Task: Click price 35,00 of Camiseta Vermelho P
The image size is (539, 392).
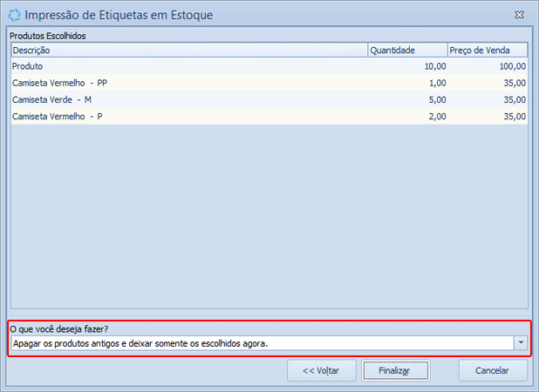Action: coord(515,117)
